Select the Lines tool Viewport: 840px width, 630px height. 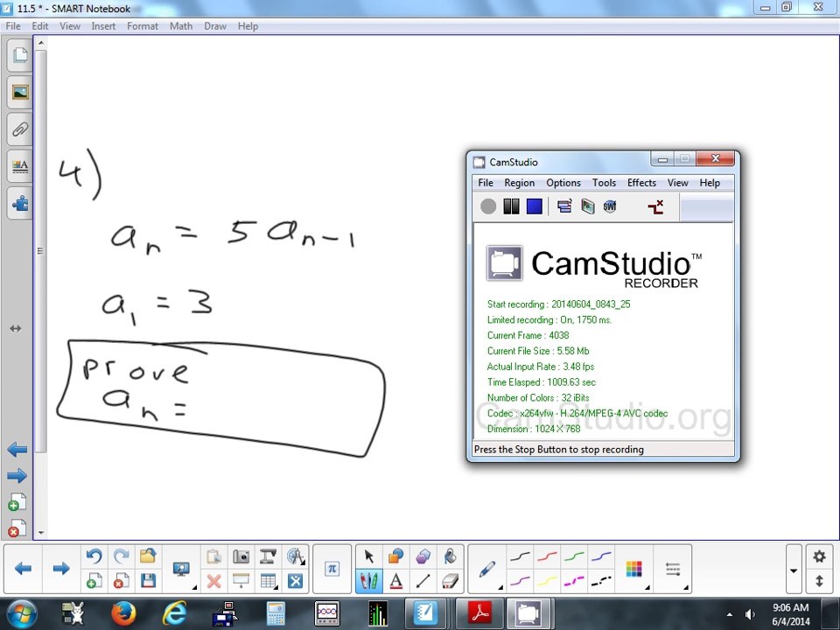pyautogui.click(x=423, y=581)
